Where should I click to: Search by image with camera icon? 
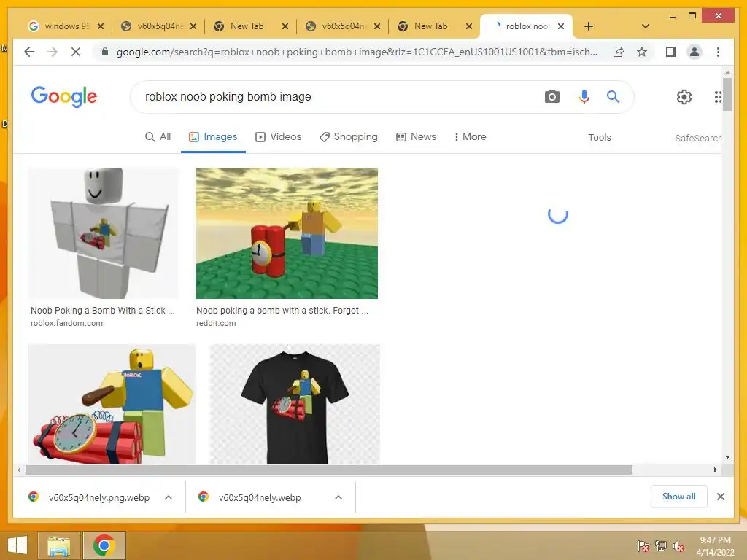551,97
